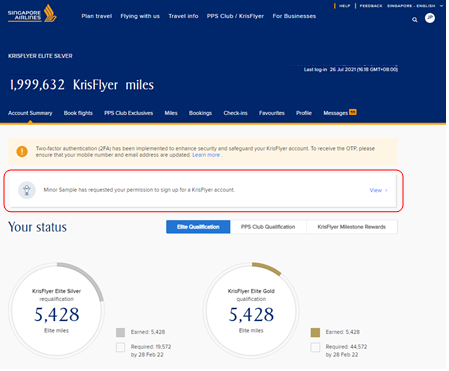Click the gold Earned swatch for Gold

click(315, 332)
